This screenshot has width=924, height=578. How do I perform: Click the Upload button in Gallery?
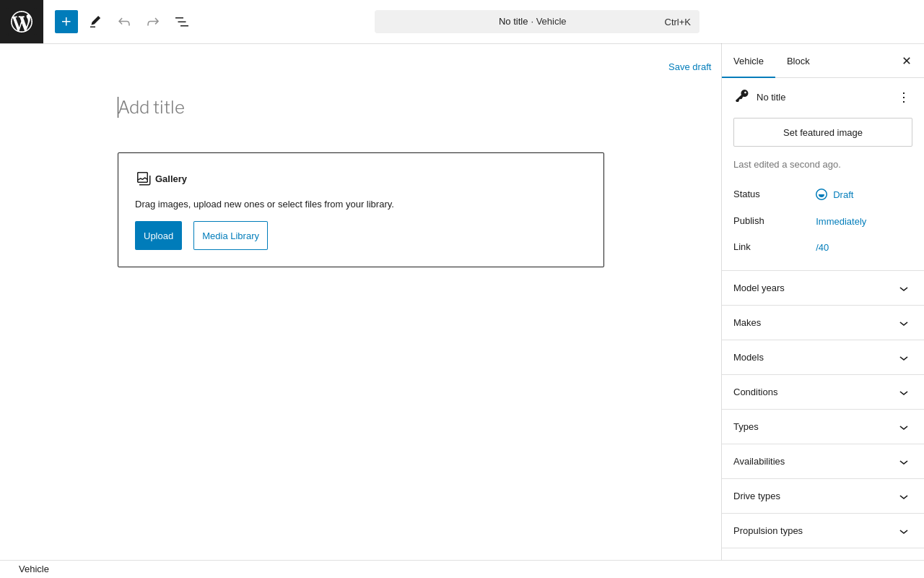click(x=158, y=236)
